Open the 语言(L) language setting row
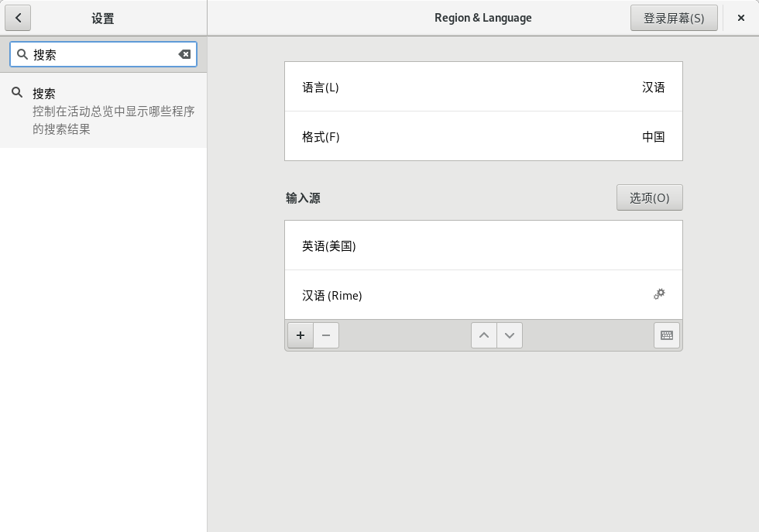 pyautogui.click(x=483, y=87)
